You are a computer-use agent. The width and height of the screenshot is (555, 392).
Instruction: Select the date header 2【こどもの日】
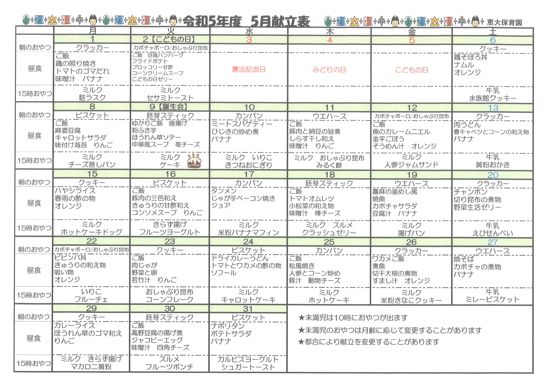coord(169,39)
